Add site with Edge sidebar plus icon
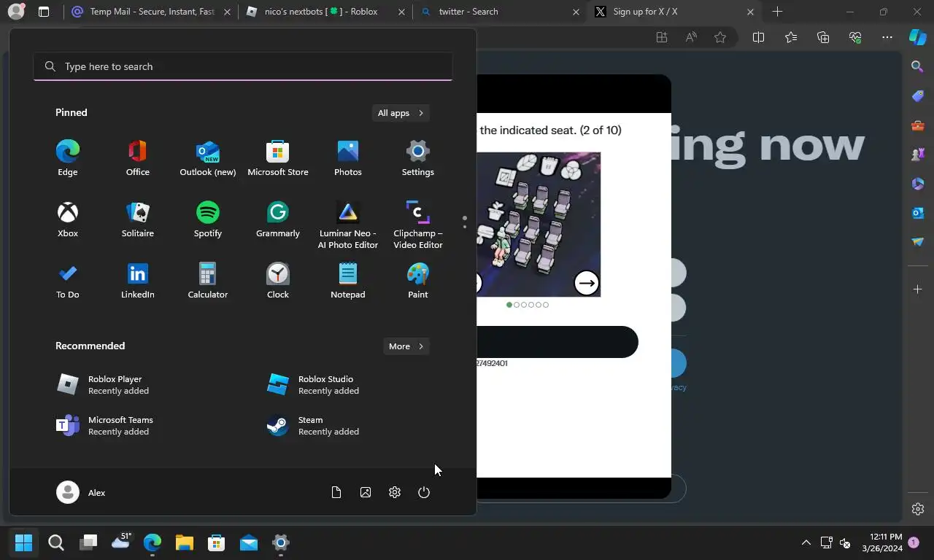 click(x=918, y=289)
